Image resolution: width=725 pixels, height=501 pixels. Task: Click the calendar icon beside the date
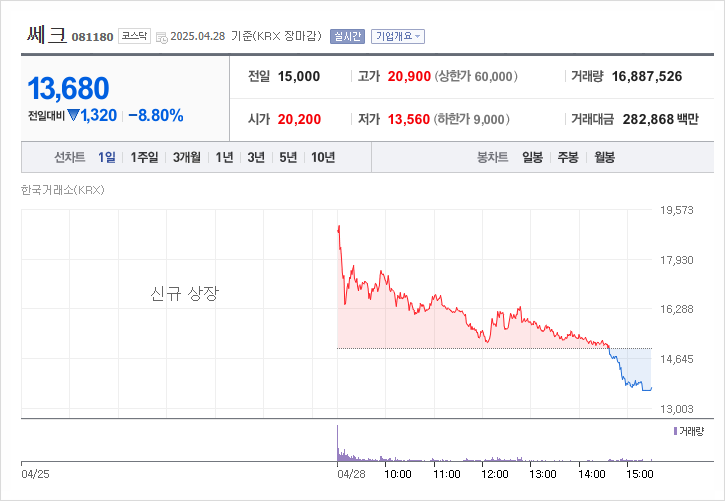click(162, 37)
